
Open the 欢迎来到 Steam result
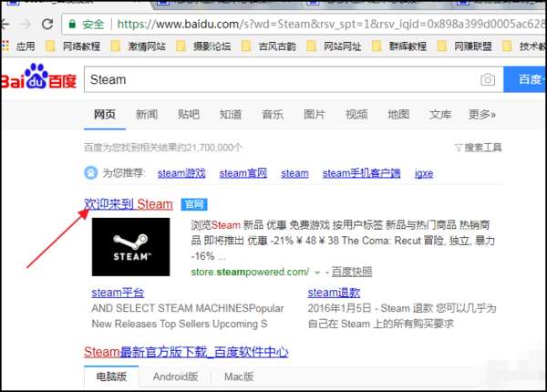[x=129, y=204]
